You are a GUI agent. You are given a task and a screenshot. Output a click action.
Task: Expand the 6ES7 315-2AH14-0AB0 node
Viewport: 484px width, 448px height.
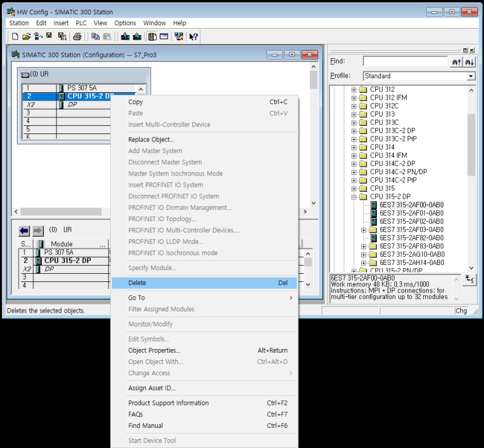(x=364, y=263)
